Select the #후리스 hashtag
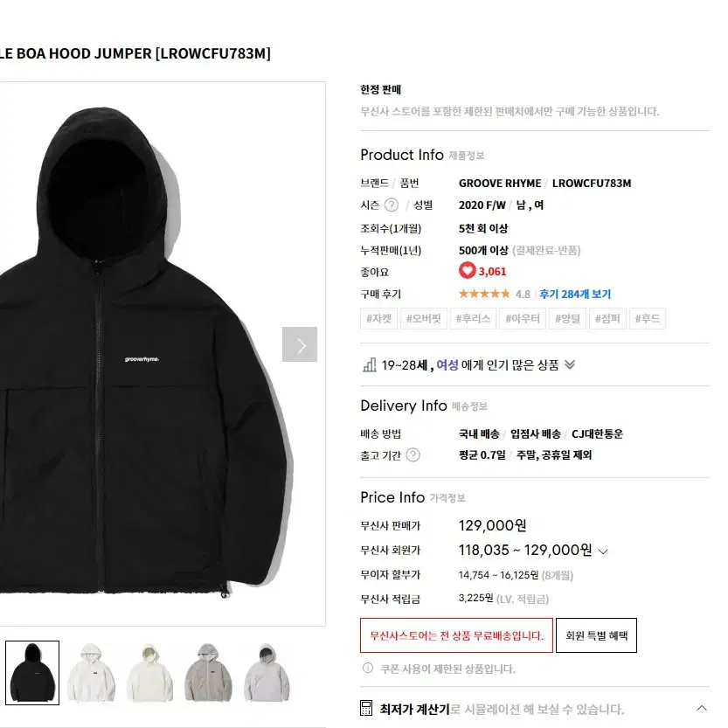The height and width of the screenshot is (728, 728). click(473, 318)
